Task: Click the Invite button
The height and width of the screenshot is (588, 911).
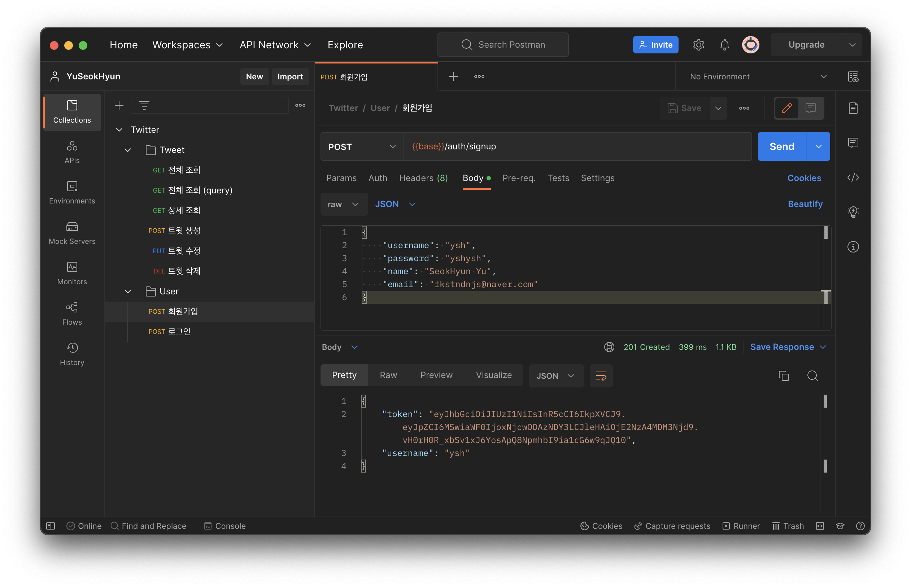Action: [655, 45]
